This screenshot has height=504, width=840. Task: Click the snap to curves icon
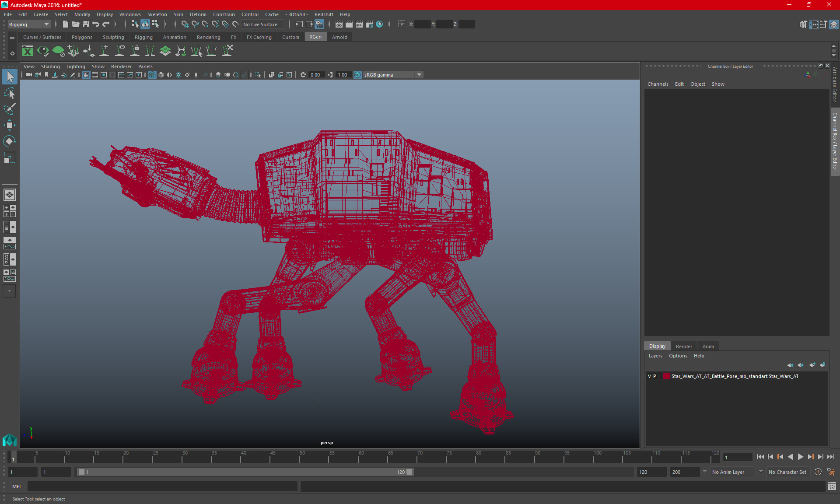pyautogui.click(x=195, y=24)
